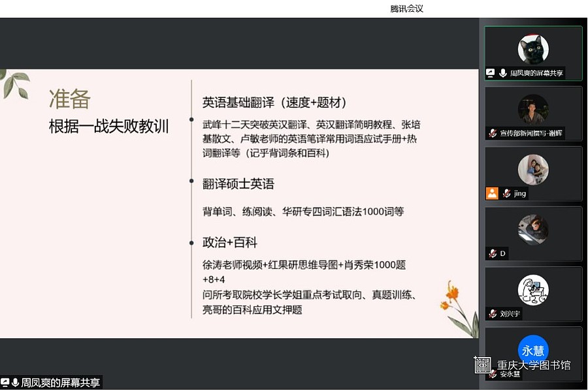Select the 刘兴宇 name label

tap(510, 314)
